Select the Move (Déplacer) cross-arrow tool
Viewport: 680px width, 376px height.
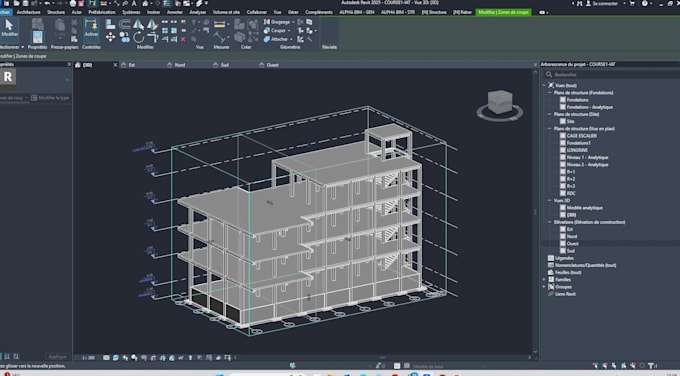tap(111, 38)
